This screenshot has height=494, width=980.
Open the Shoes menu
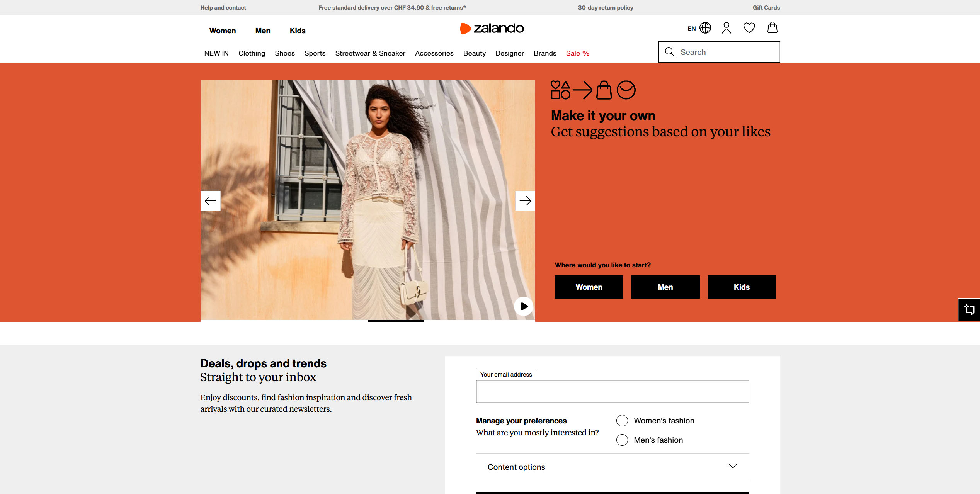click(285, 53)
